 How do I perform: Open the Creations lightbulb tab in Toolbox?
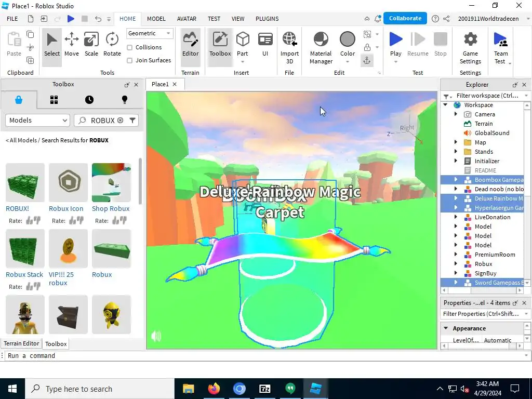coord(125,100)
